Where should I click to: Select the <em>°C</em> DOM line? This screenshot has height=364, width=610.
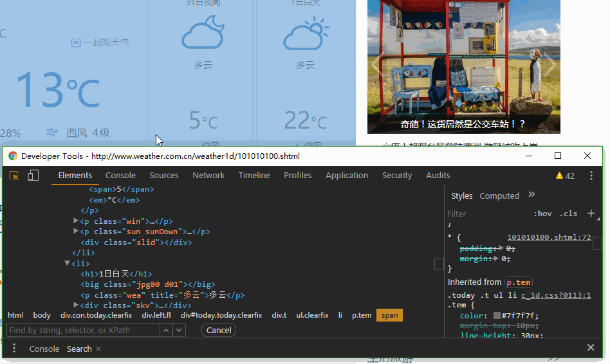tap(115, 200)
